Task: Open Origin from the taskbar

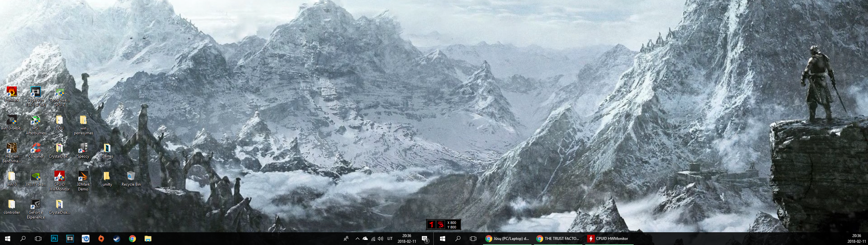Action: click(101, 239)
